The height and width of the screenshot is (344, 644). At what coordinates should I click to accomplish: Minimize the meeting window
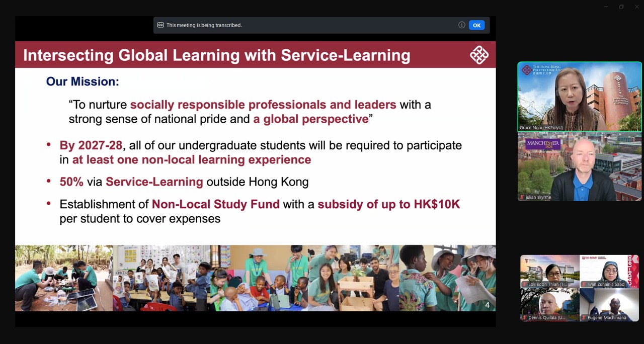(606, 7)
